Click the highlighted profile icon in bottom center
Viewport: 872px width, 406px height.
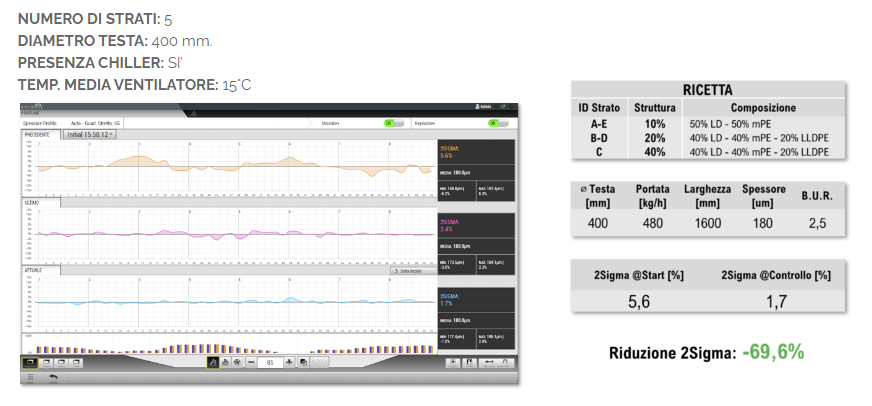click(x=212, y=362)
